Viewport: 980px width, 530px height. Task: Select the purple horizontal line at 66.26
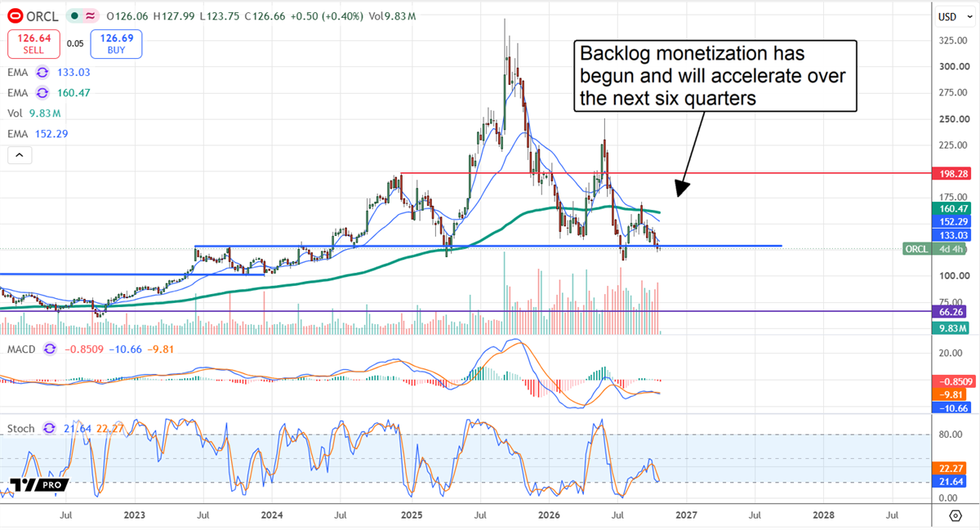coord(465,312)
